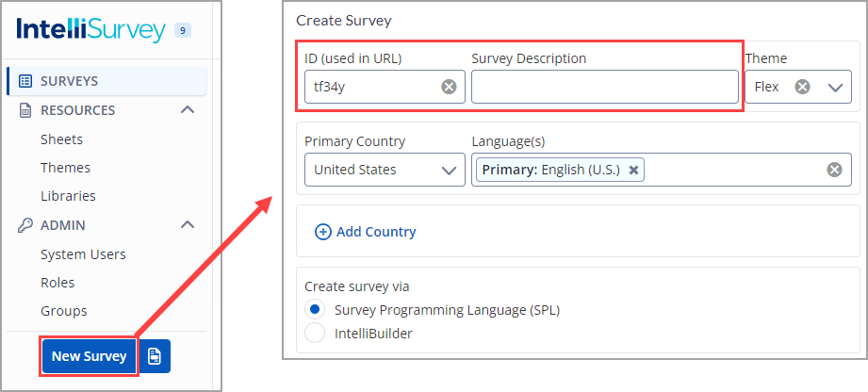Open Groups under Admin

click(64, 311)
